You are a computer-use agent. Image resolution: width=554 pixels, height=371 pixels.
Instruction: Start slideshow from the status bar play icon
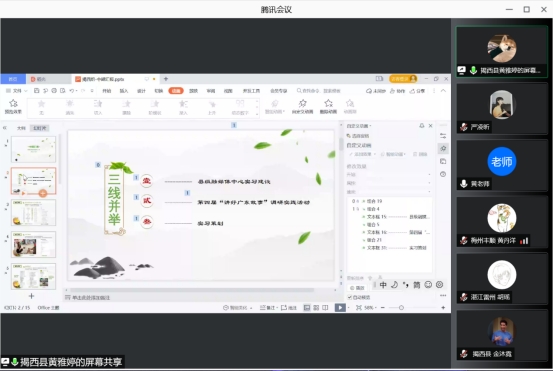340,307
